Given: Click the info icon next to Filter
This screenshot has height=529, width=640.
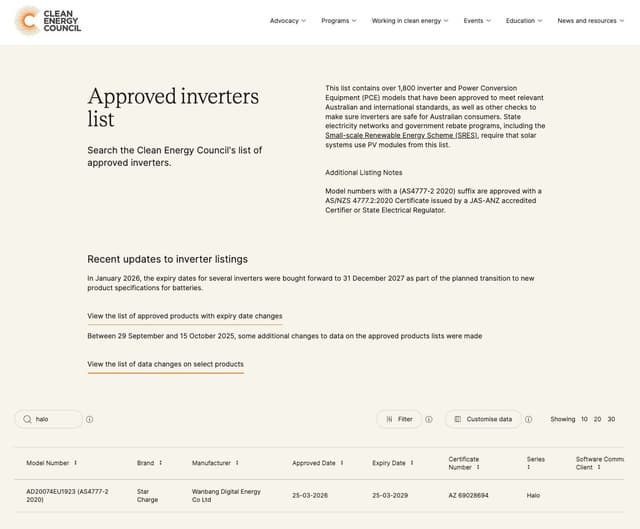Looking at the screenshot, I should coord(429,419).
